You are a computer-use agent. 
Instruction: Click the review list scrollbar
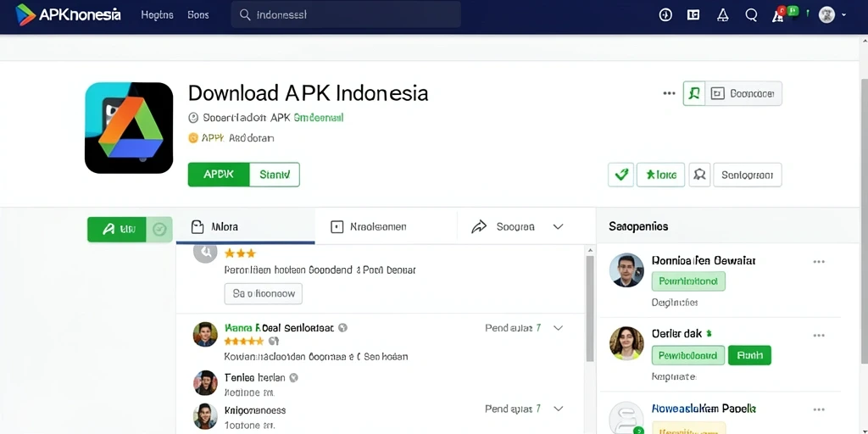(x=590, y=307)
